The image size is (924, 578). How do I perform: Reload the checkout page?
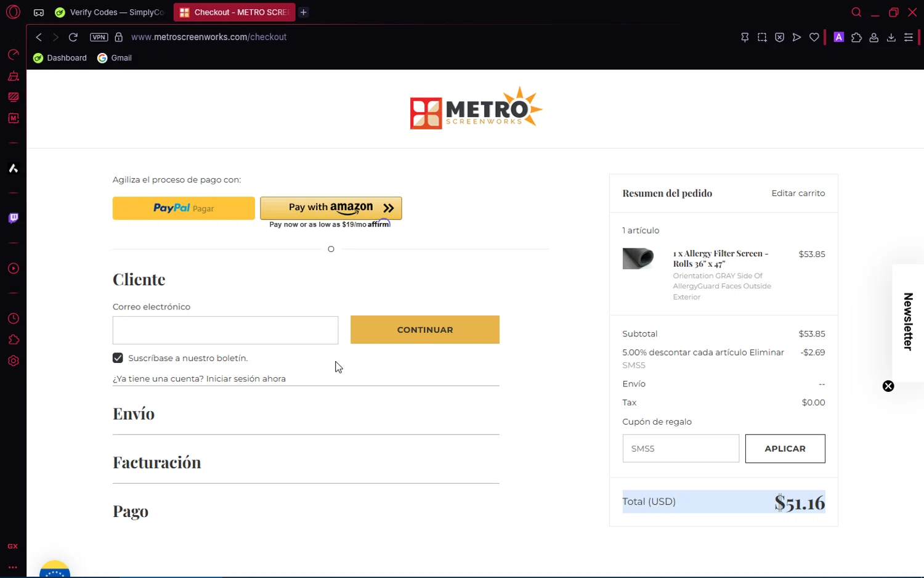tap(73, 37)
